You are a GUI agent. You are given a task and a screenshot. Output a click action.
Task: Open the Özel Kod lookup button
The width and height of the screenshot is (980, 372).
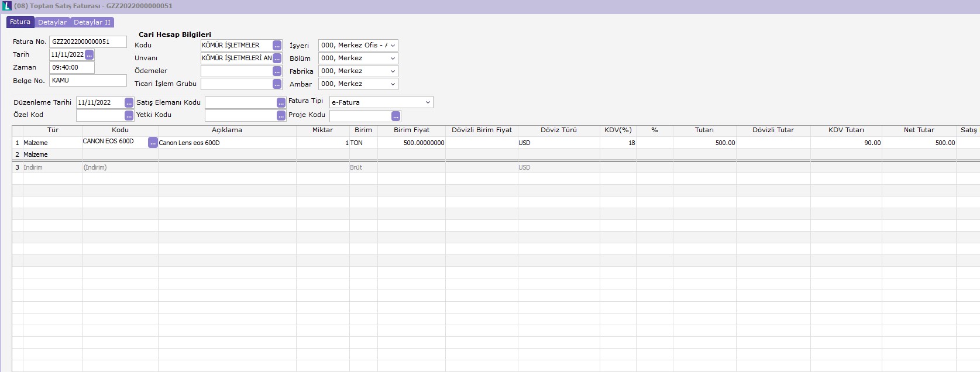click(129, 116)
